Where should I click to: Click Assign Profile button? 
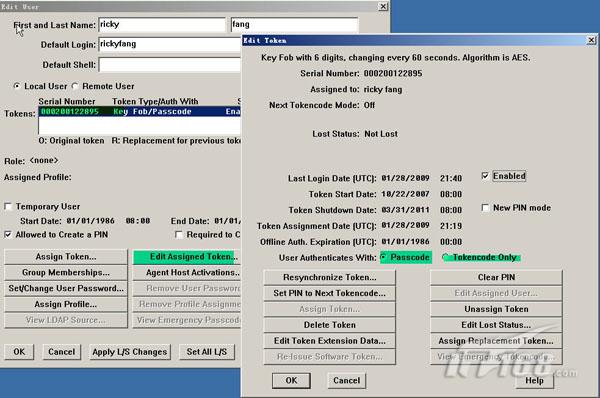pos(65,304)
